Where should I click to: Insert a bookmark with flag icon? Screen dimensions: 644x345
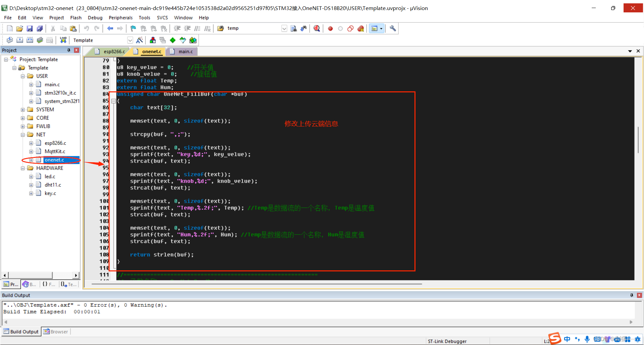(x=133, y=28)
